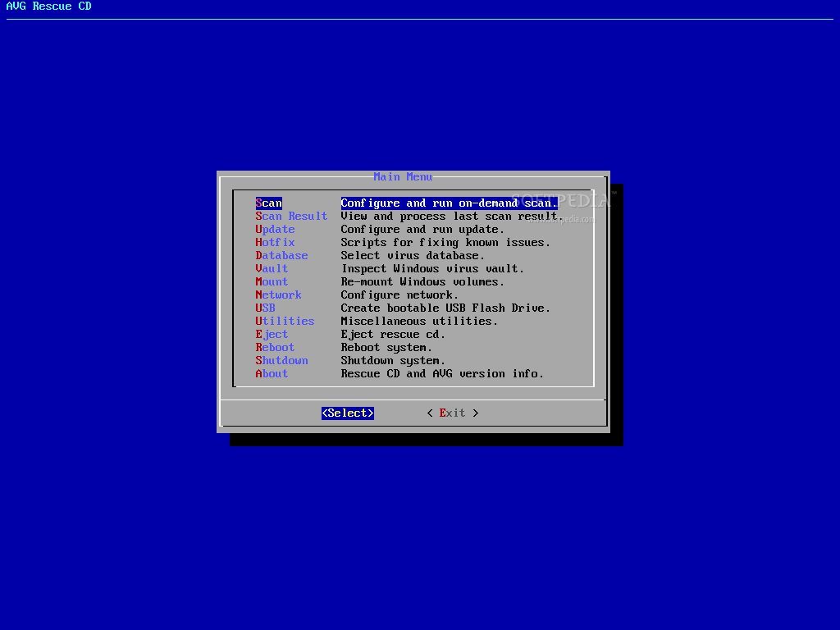This screenshot has width=840, height=630.
Task: Choose the Shutdown menu option
Action: [x=282, y=361]
